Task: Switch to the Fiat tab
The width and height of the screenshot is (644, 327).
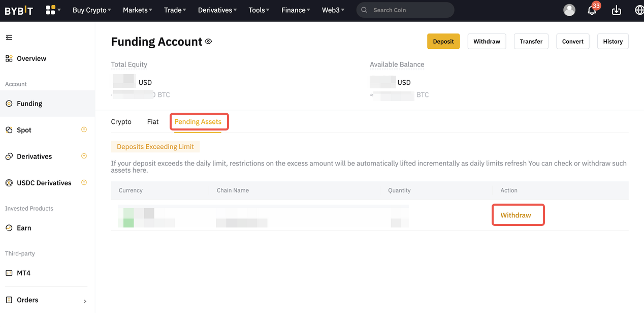Action: [153, 122]
